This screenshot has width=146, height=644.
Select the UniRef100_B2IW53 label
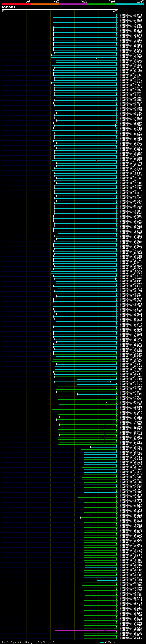(131, 427)
